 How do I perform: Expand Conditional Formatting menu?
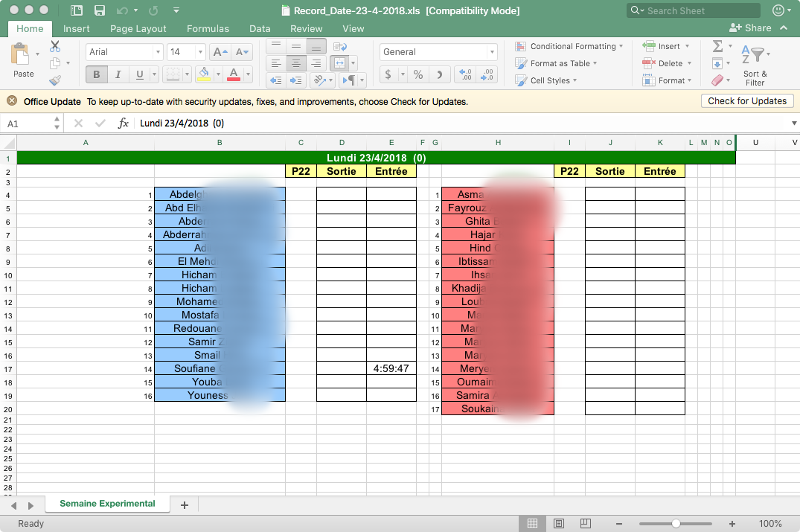pos(569,46)
